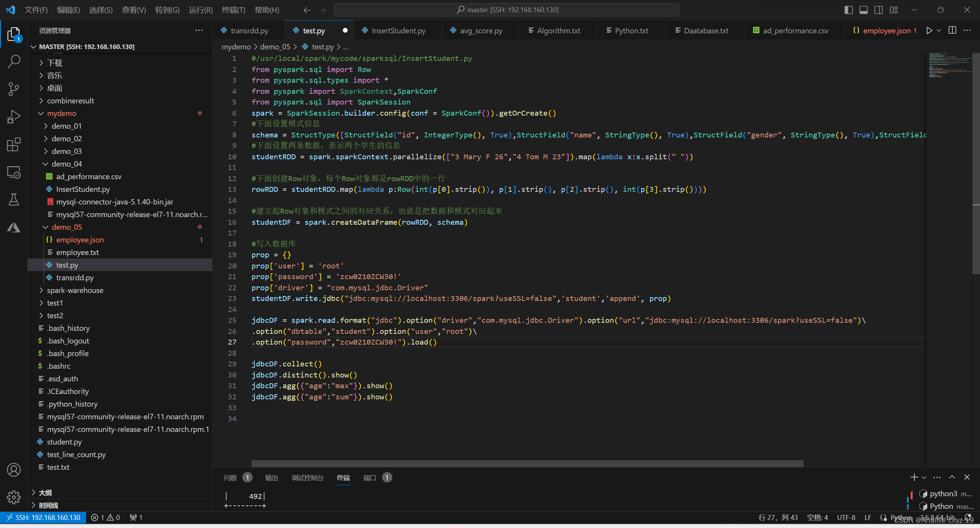Expand the 大纲 outline section
The width and height of the screenshot is (980, 528).
[120, 493]
